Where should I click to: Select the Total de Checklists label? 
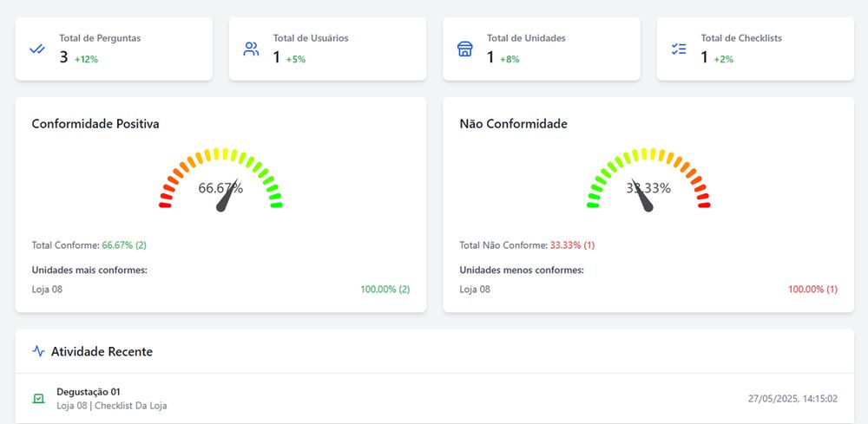pos(741,38)
